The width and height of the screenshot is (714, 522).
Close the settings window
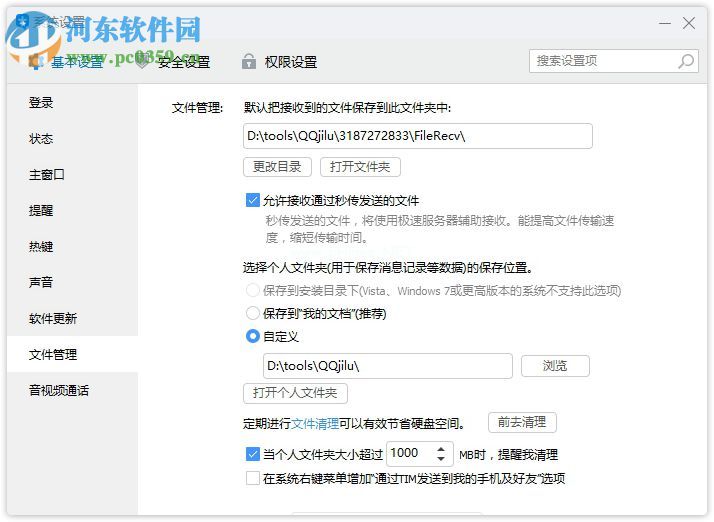coord(689,23)
